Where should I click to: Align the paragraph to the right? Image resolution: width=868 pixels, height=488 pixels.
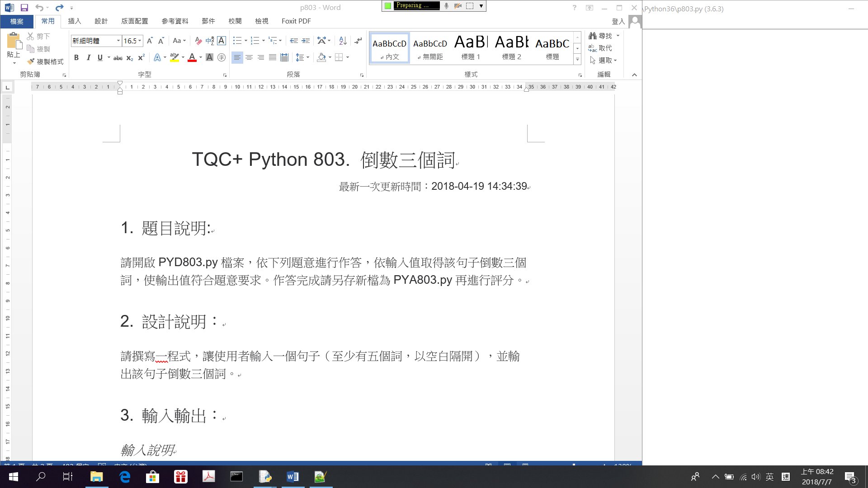(261, 57)
